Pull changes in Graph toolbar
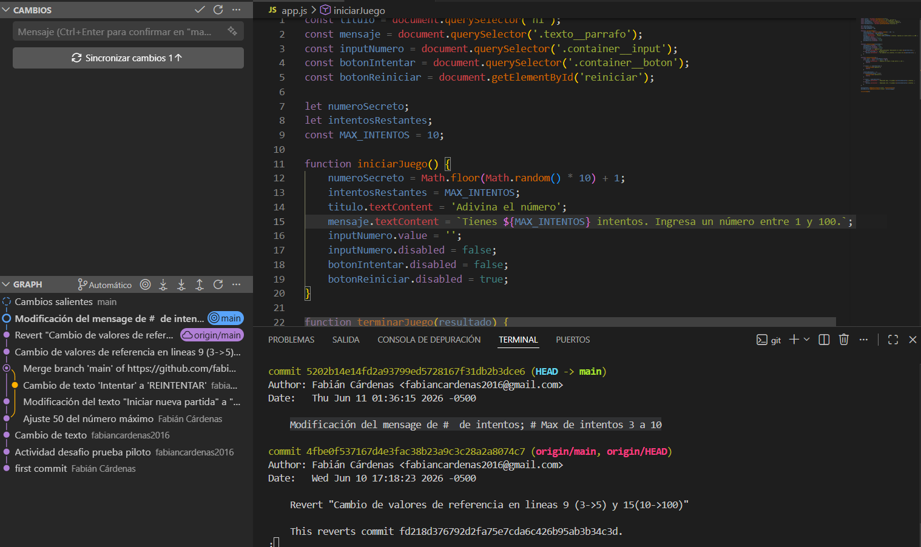921x547 pixels. tap(181, 284)
